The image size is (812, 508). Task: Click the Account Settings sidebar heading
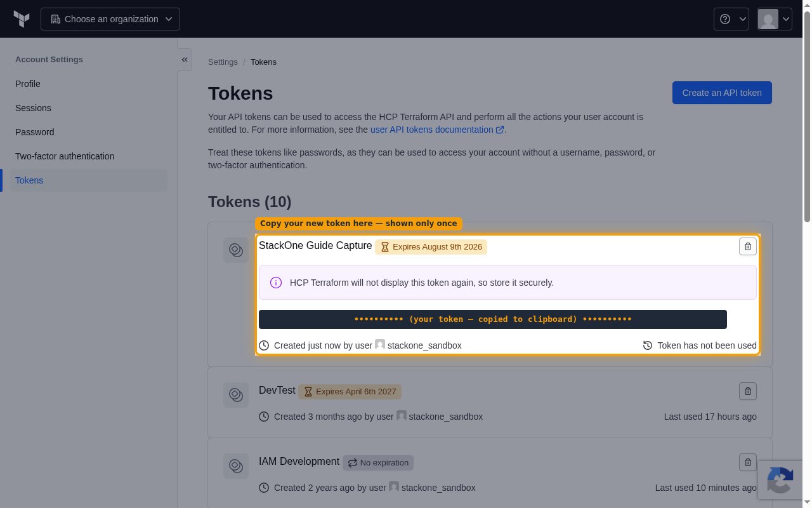pos(49,59)
